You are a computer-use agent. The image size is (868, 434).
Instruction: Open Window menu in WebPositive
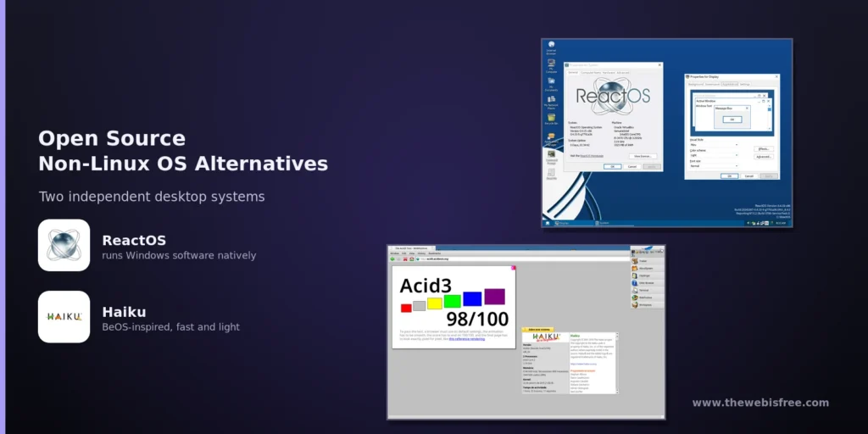pyautogui.click(x=395, y=253)
